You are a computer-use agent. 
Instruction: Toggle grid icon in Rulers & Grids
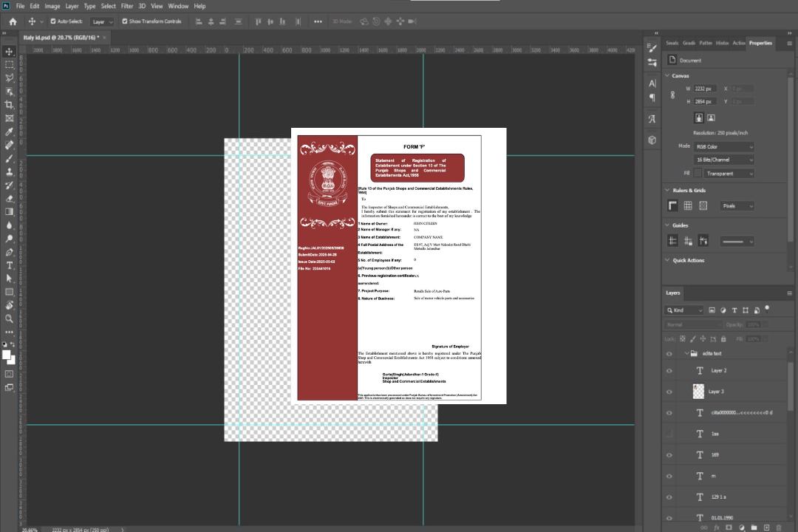click(688, 205)
